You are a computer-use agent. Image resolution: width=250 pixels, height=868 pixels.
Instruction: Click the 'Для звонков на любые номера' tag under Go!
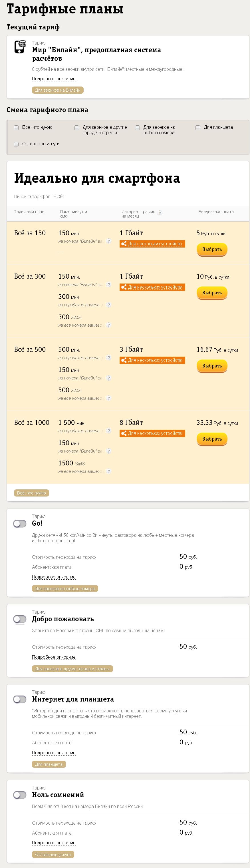[65, 589]
